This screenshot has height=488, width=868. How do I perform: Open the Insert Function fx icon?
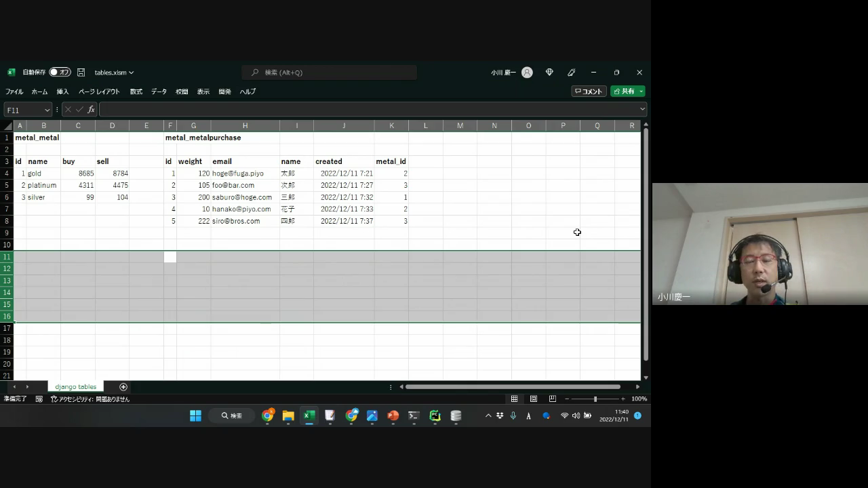91,110
